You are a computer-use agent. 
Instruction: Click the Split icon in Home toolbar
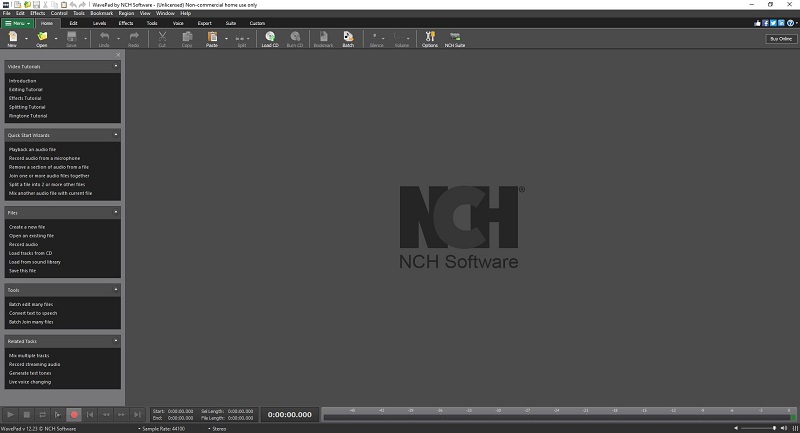pyautogui.click(x=240, y=38)
